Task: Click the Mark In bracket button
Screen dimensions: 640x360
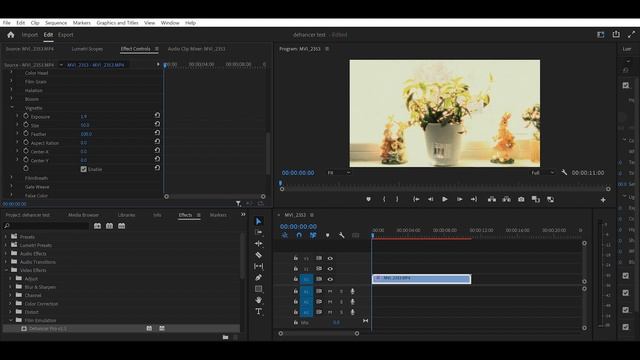Action: pos(384,199)
